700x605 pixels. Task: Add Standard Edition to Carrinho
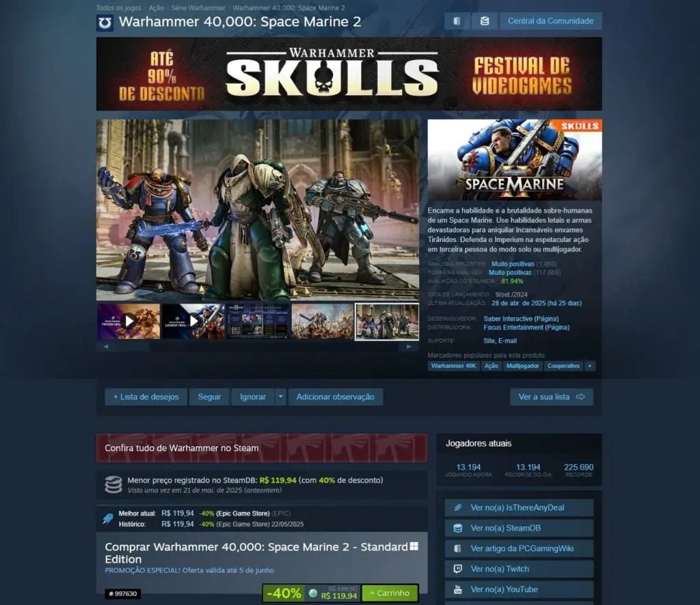pyautogui.click(x=389, y=593)
